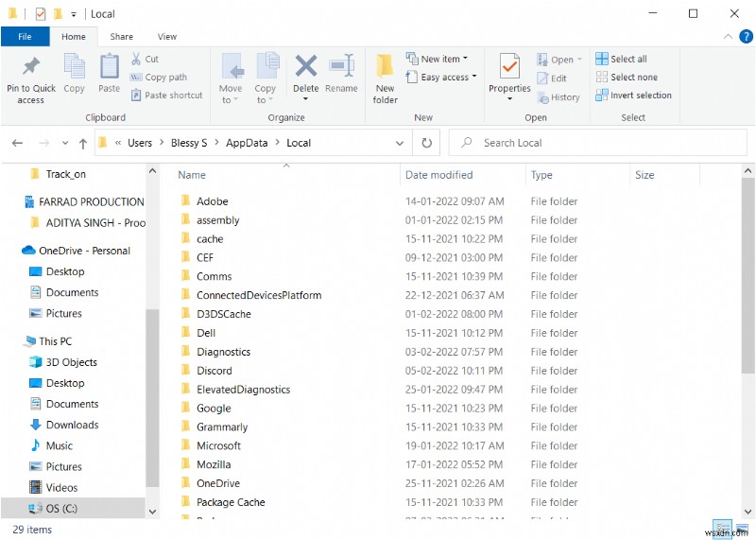This screenshot has width=756, height=540.
Task: Open recent locations dropdown arrow
Action: tap(65, 144)
